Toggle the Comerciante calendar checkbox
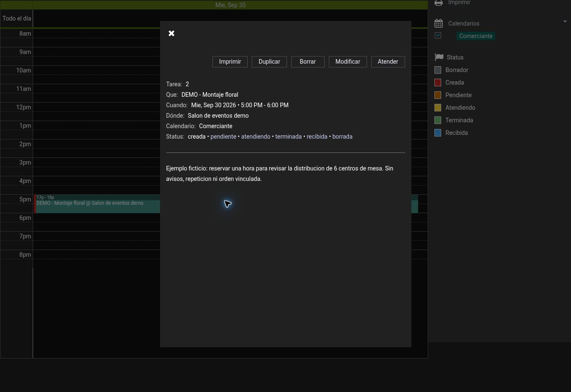The height and width of the screenshot is (392, 571). pos(438,36)
